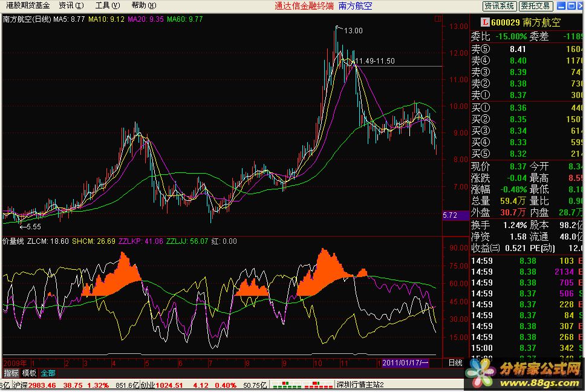Select the 全部 tab

coord(48,373)
